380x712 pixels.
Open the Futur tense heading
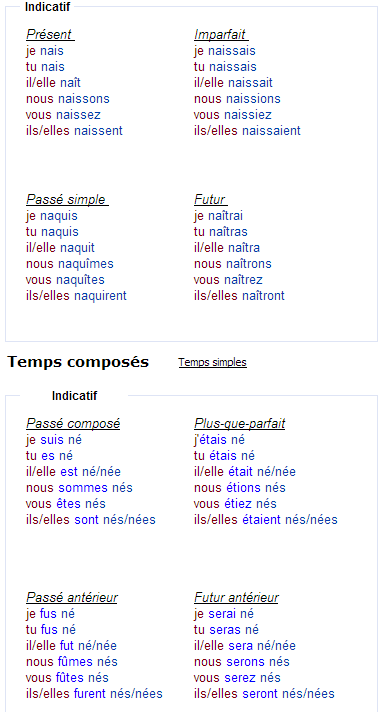tap(211, 199)
